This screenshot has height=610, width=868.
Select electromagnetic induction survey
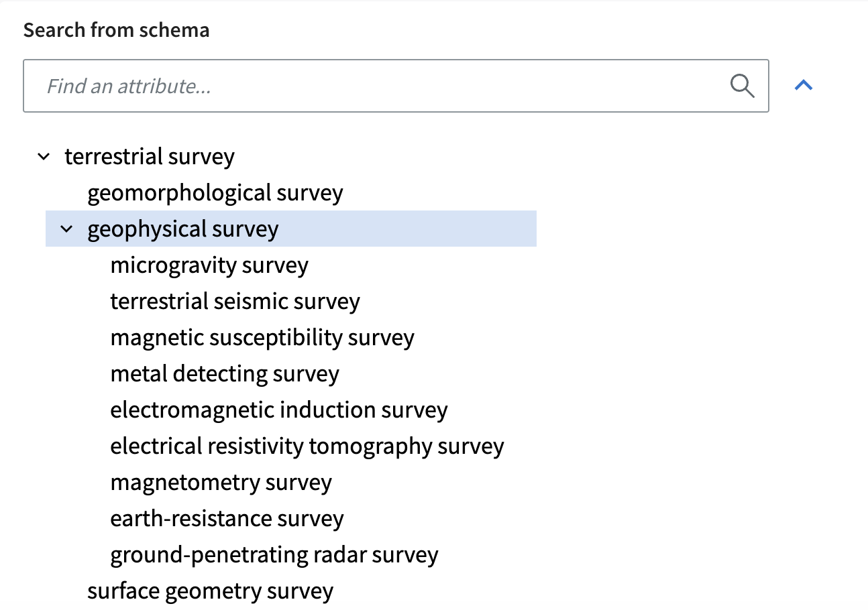click(x=279, y=410)
